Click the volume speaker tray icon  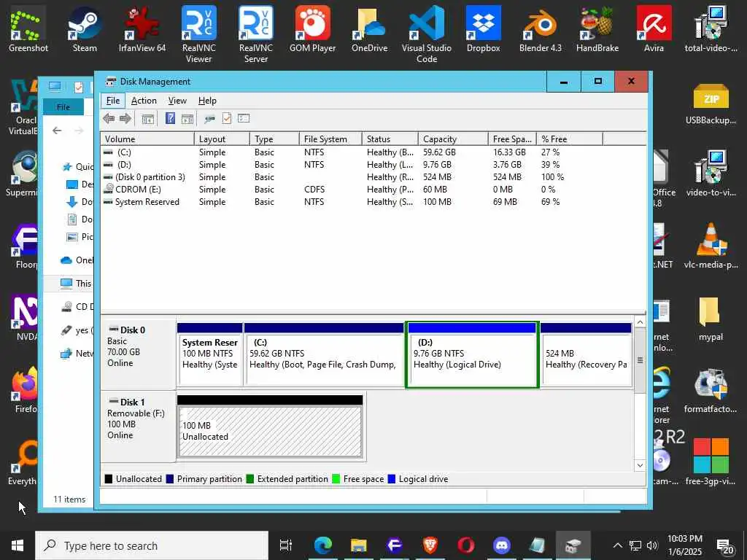click(652, 545)
